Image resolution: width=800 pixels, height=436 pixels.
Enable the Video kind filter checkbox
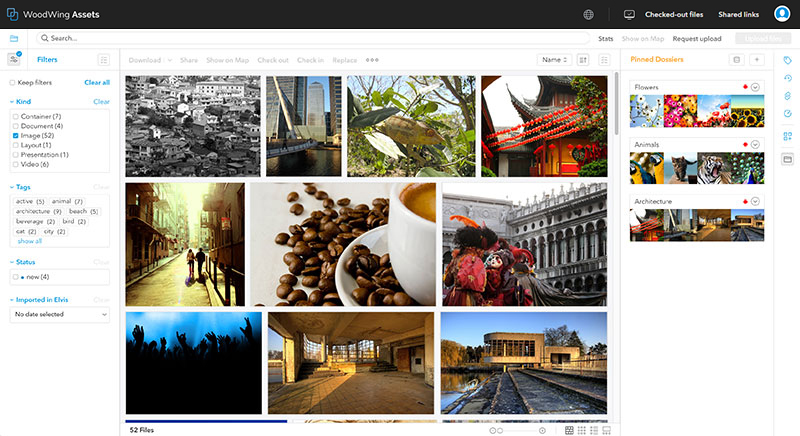(16, 164)
